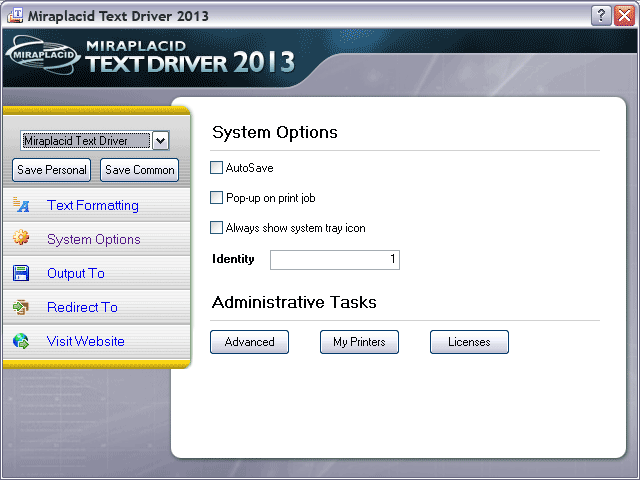Screen dimensions: 640x480
Task: Toggle Pop-up on print job checkbox
Action: tap(216, 198)
